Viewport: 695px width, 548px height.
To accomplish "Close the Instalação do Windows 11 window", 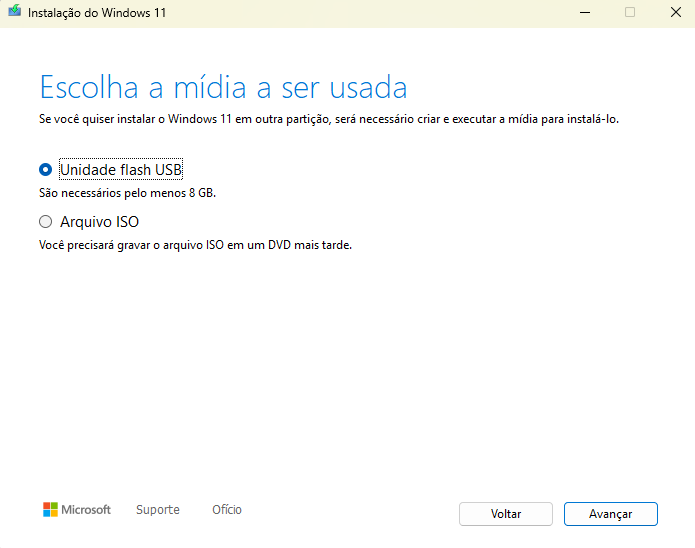I will (676, 12).
